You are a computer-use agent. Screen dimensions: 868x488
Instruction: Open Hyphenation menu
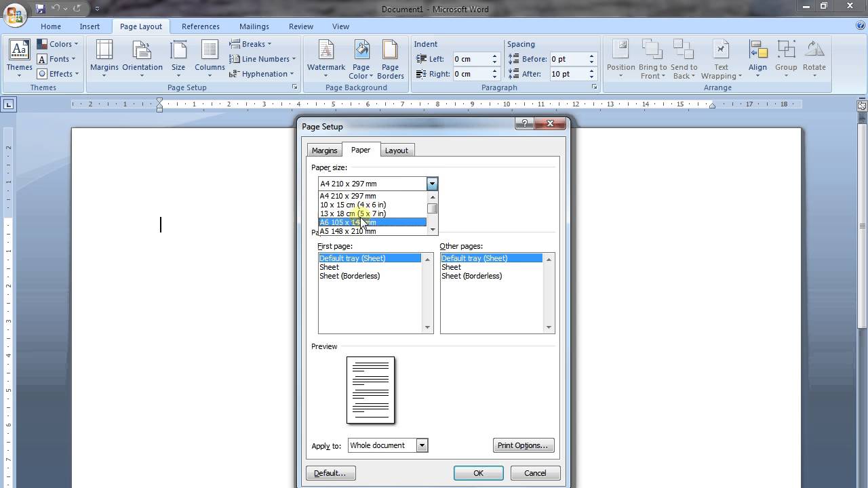pos(262,74)
